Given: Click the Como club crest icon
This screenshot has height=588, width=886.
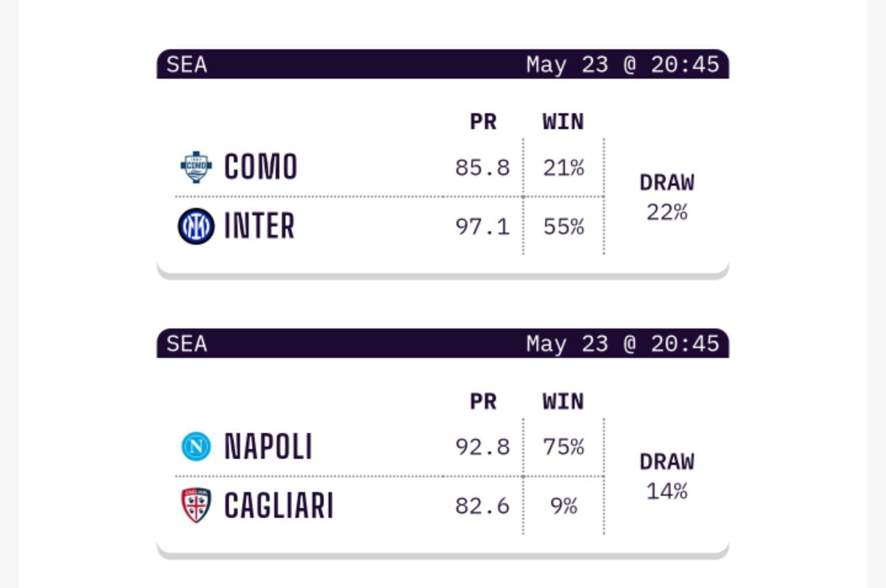Looking at the screenshot, I should tap(196, 167).
